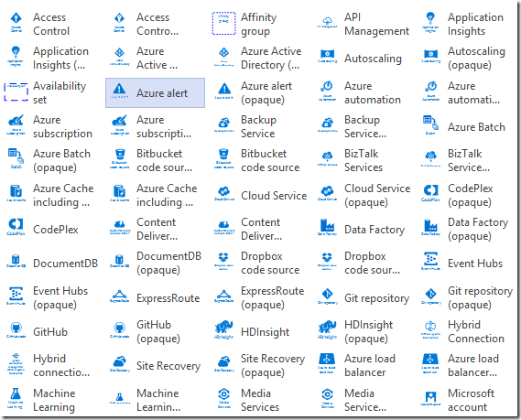Screen dimensions: 521x420
Task: Select the Affinity group dashed-box icon
Action: (x=223, y=23)
